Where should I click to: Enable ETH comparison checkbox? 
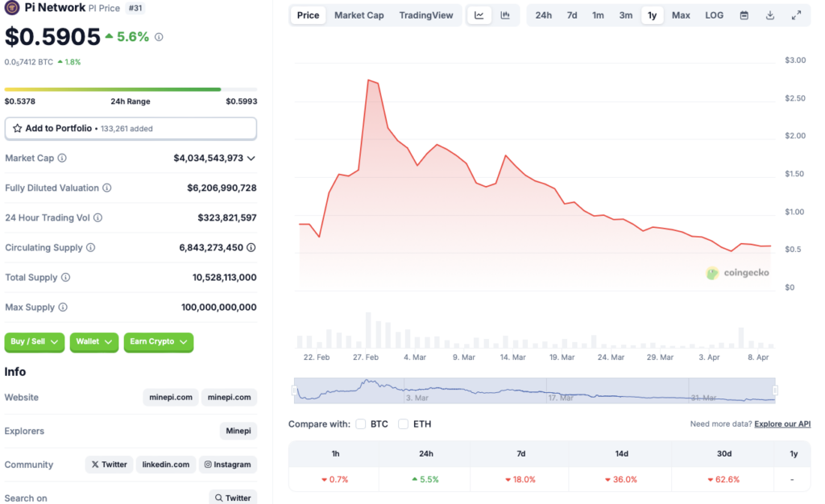403,424
